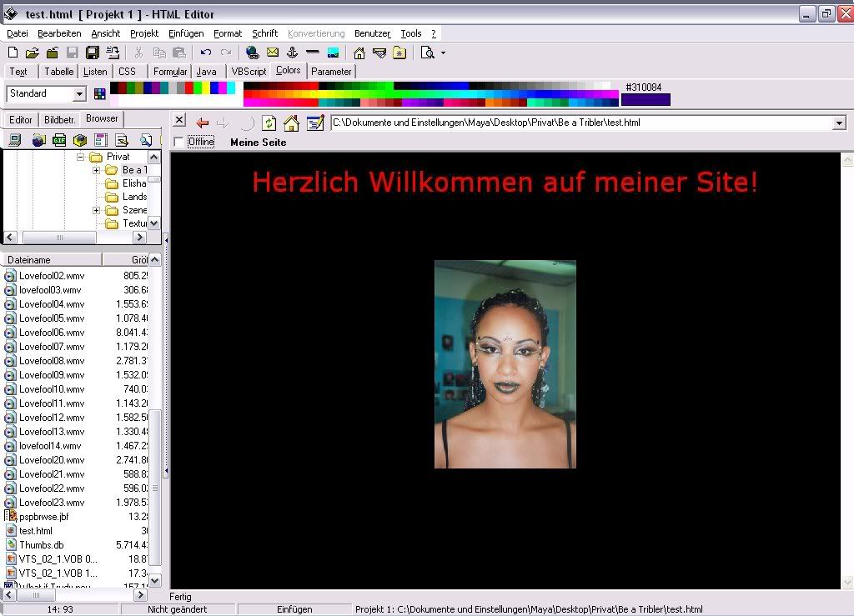Go back with the red arrow icon
The width and height of the screenshot is (854, 616).
coord(203,123)
